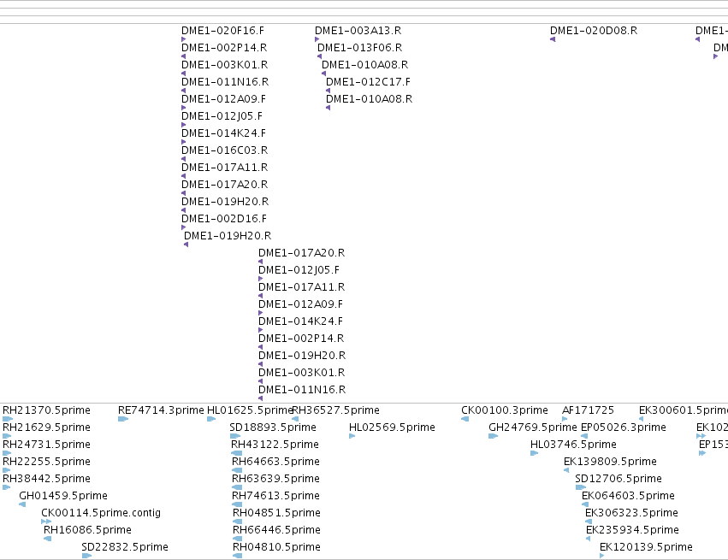The height and width of the screenshot is (560, 728).
Task: Click the RH74613.5prime EST label
Action: pyautogui.click(x=275, y=496)
